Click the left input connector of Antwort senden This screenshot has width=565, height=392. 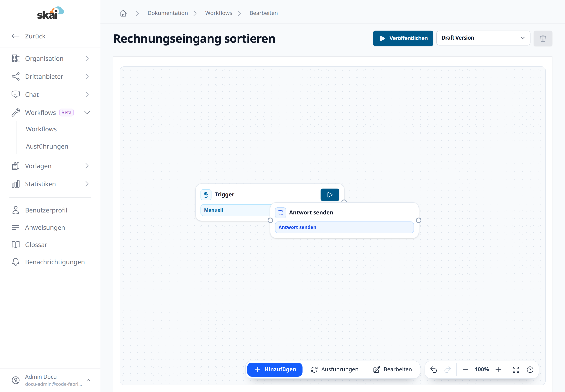click(x=270, y=220)
